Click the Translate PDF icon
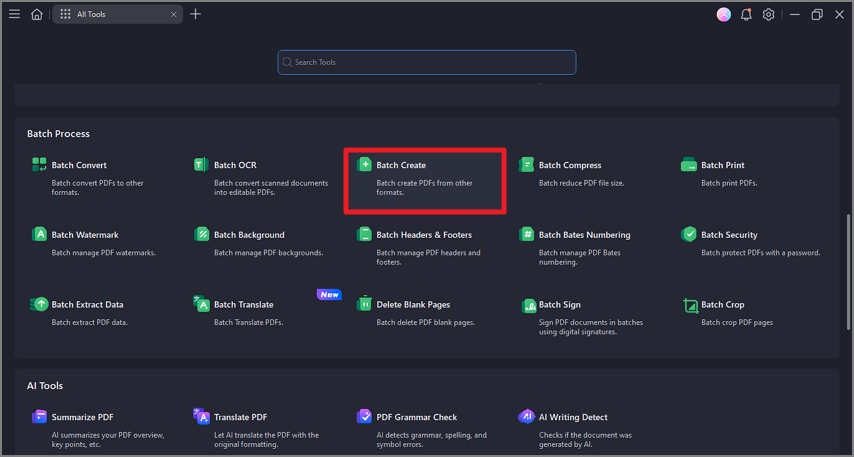The width and height of the screenshot is (854, 457). [x=202, y=416]
